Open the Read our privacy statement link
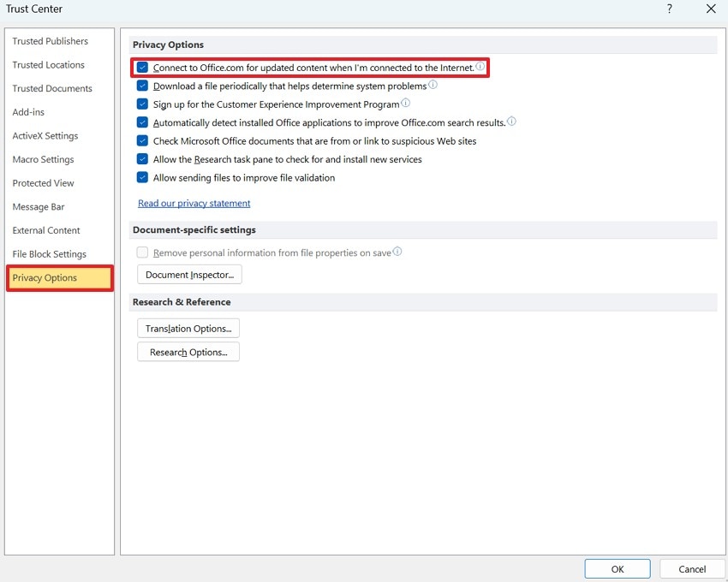728x582 pixels. [194, 203]
